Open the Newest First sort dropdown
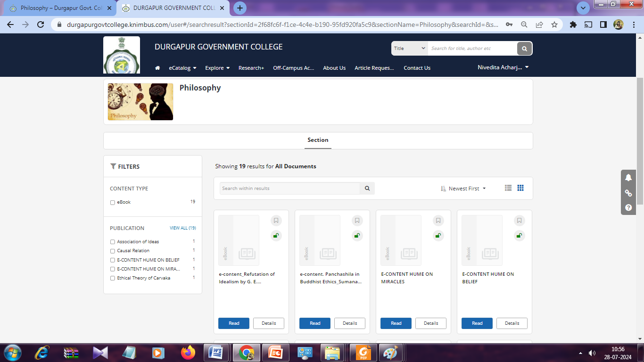Viewport: 644px width, 362px height. click(x=463, y=189)
